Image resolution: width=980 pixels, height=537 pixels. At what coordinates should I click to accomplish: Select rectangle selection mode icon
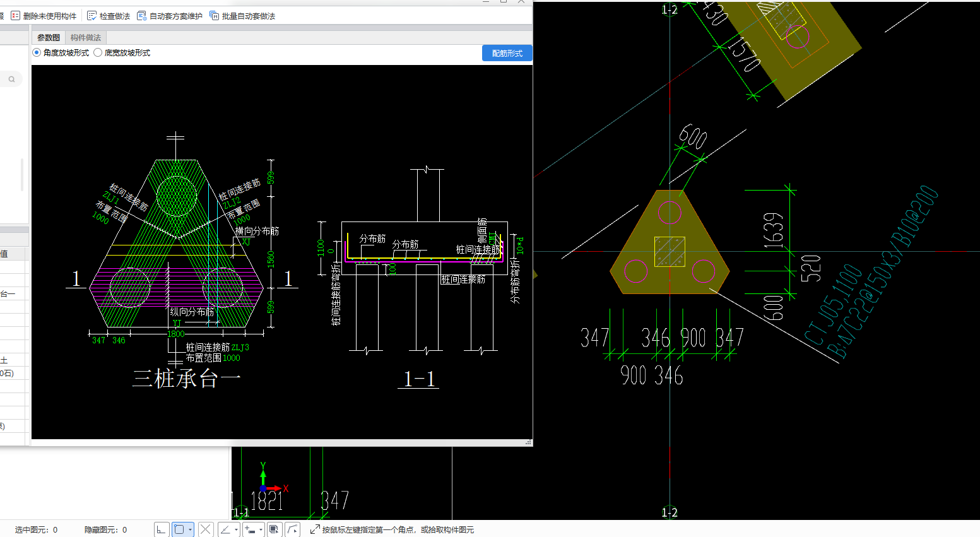coord(179,529)
